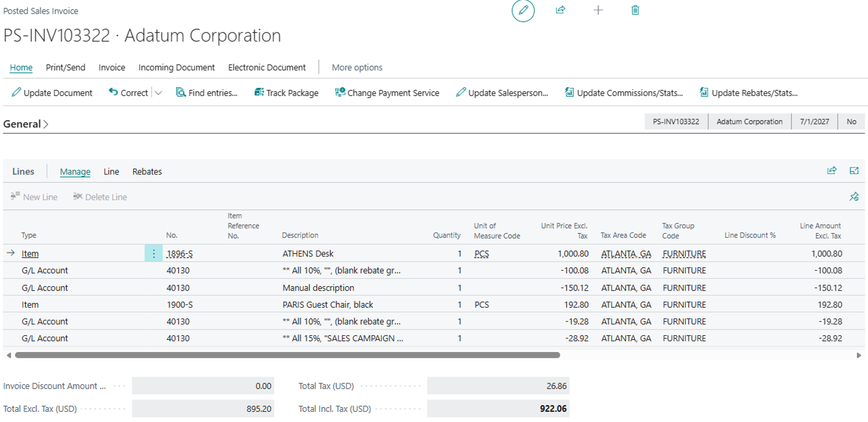Click Invoice Discount Amount field
The height and width of the screenshot is (422, 868).
[x=203, y=386]
